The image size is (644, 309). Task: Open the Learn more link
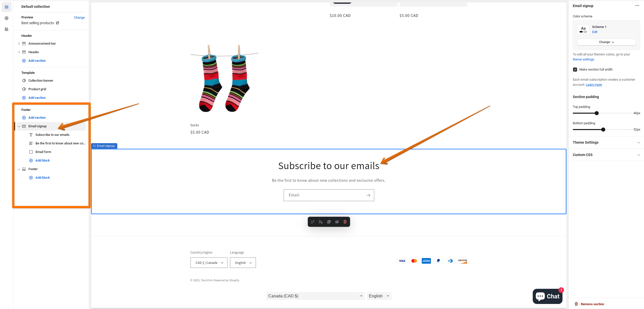coord(594,85)
